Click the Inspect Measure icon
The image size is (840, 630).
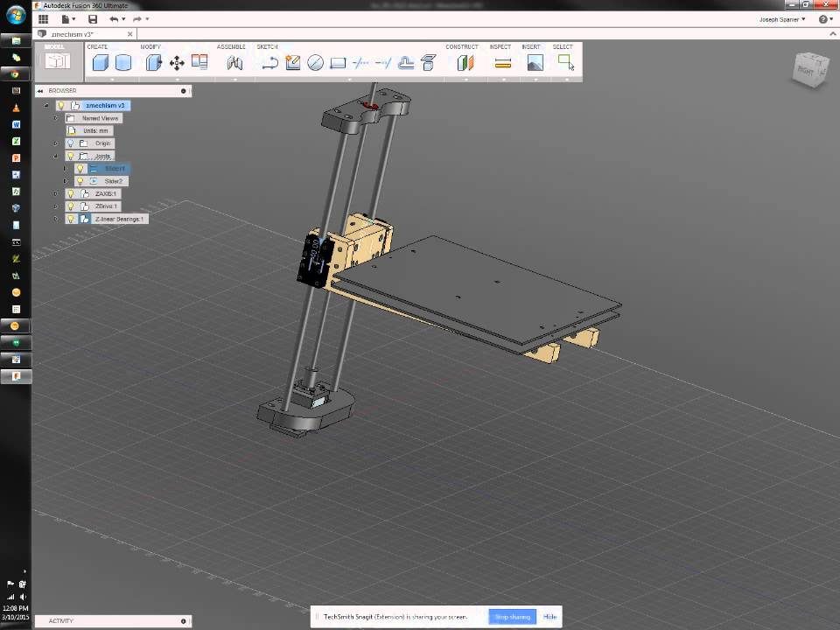(x=502, y=64)
